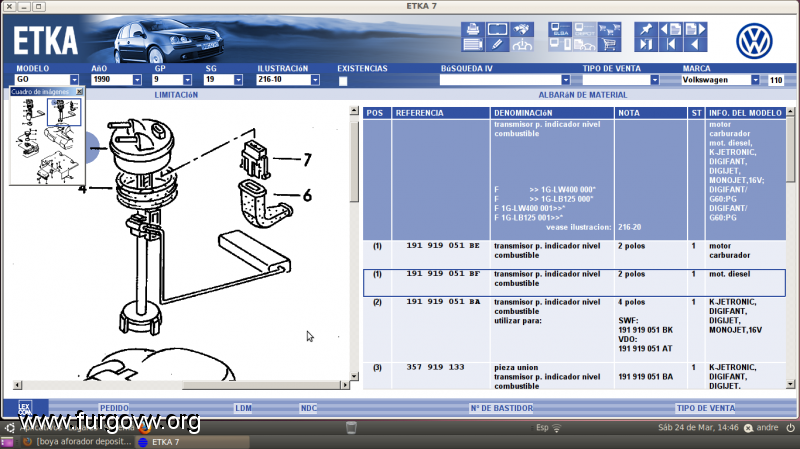Close the Cuadro de imágenes panel
800x449 pixels.
coord(79,92)
